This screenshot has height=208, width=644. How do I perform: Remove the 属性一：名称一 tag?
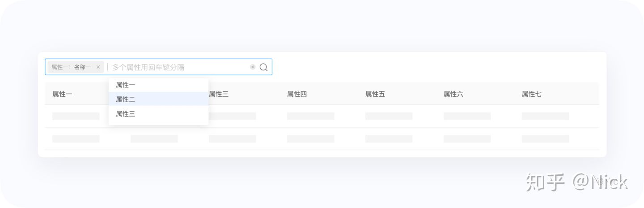tap(98, 67)
